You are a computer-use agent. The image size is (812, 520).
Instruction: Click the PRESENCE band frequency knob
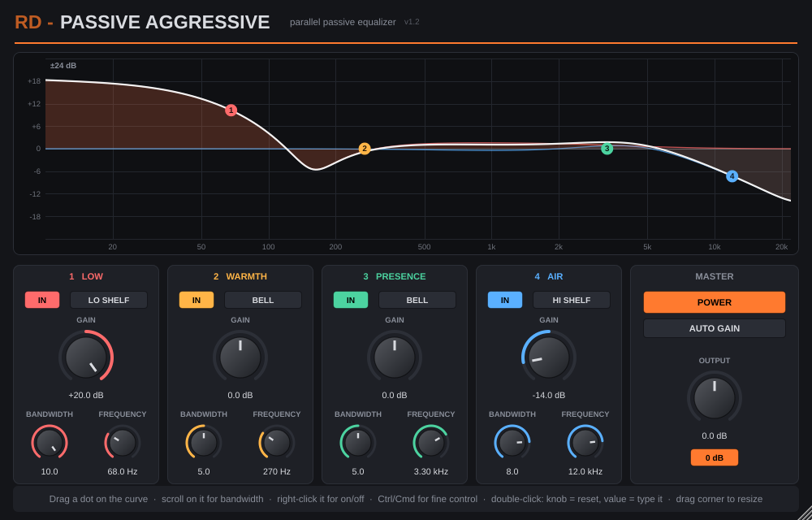(431, 443)
